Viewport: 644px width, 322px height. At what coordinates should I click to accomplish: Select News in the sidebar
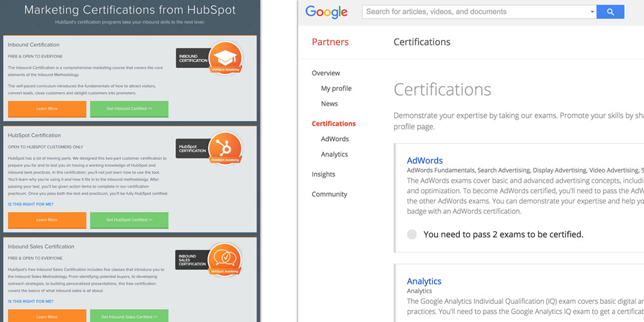pos(329,104)
